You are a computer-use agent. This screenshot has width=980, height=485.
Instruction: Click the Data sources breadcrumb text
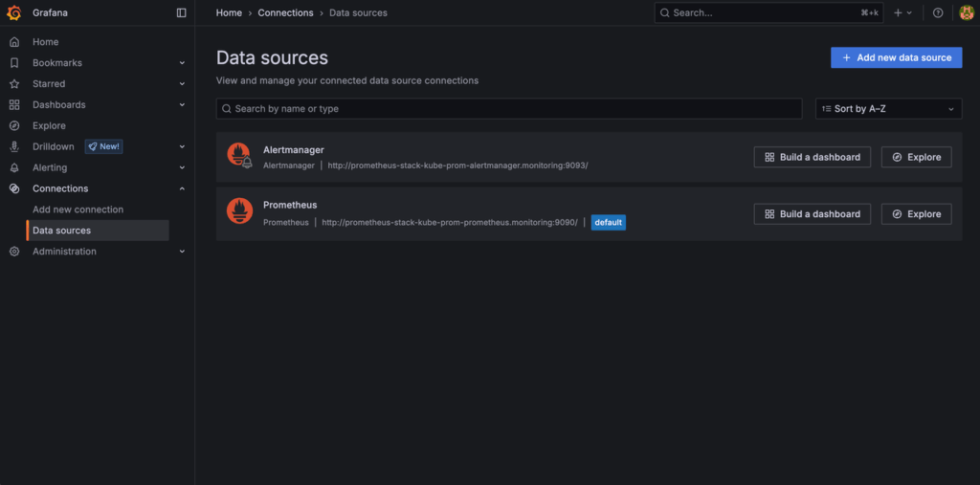[x=358, y=12]
